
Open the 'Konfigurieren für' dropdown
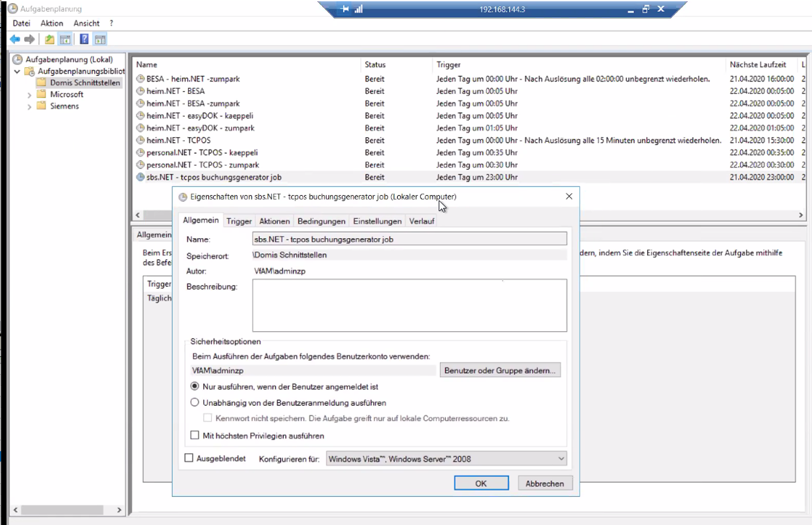point(447,458)
